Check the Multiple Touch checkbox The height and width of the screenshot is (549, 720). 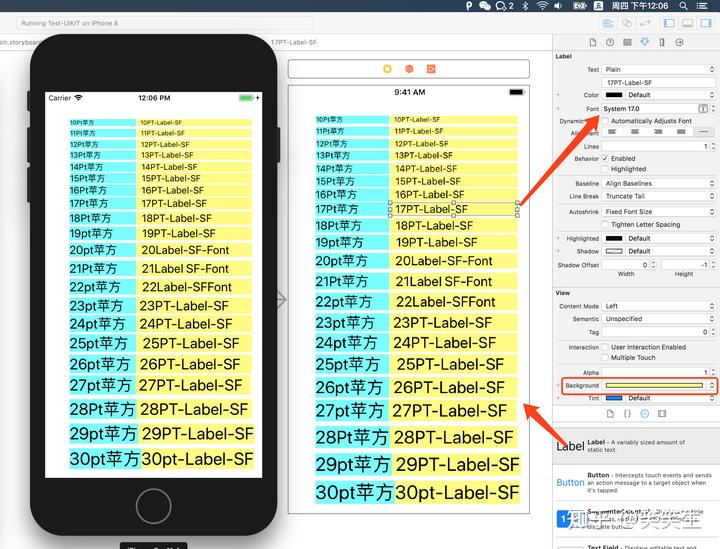[x=605, y=358]
